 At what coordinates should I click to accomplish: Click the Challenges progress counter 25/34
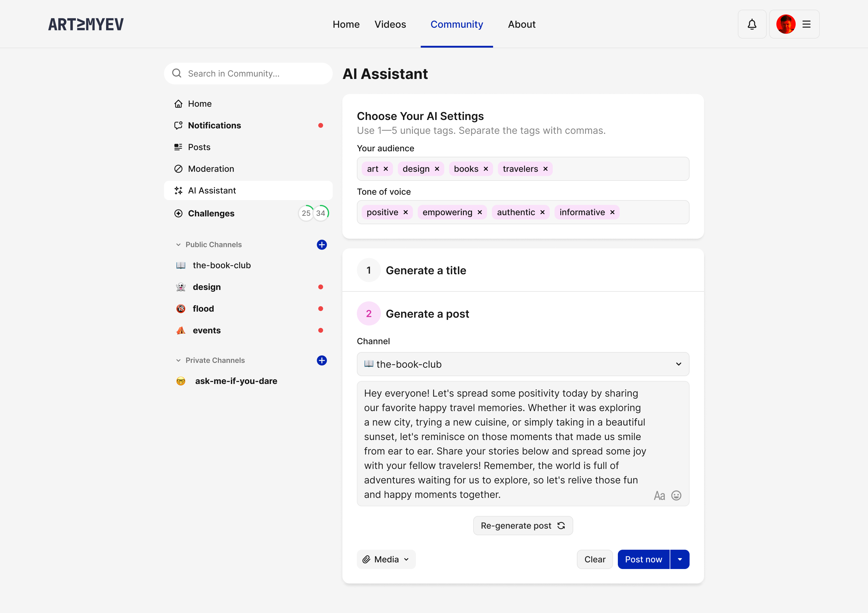pyautogui.click(x=313, y=213)
